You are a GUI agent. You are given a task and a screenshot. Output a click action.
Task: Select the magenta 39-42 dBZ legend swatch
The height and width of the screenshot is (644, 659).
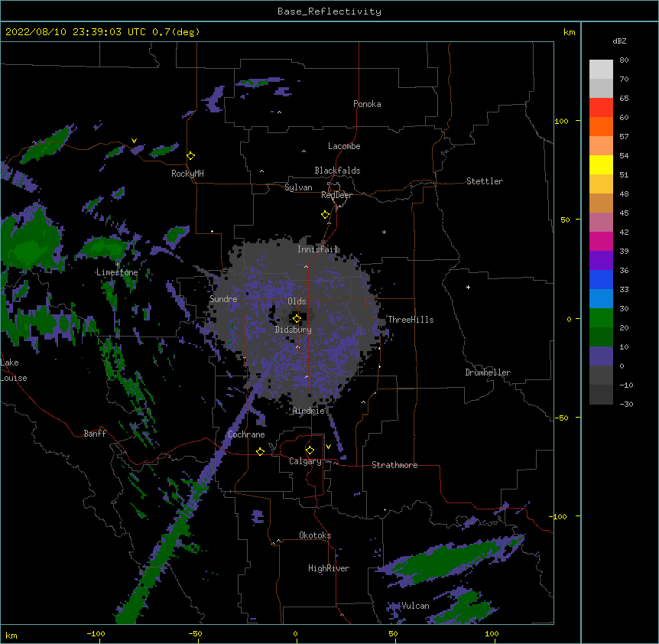pos(601,241)
